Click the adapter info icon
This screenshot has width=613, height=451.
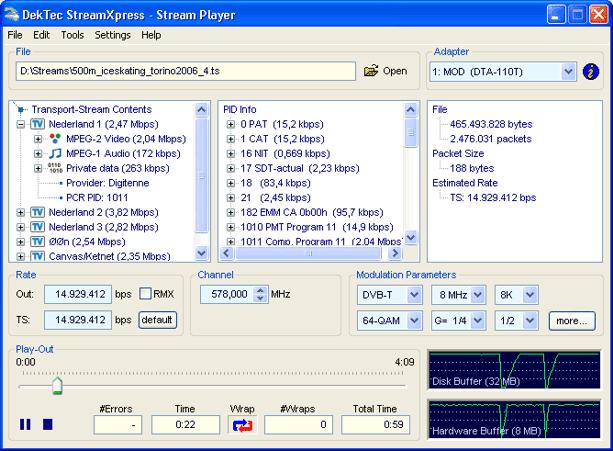point(590,71)
